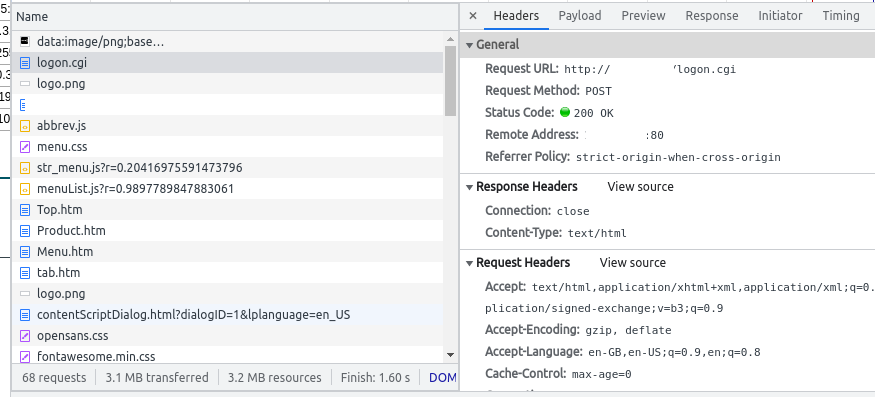Click the script icon of abbrev.js
This screenshot has width=875, height=397.
25,126
